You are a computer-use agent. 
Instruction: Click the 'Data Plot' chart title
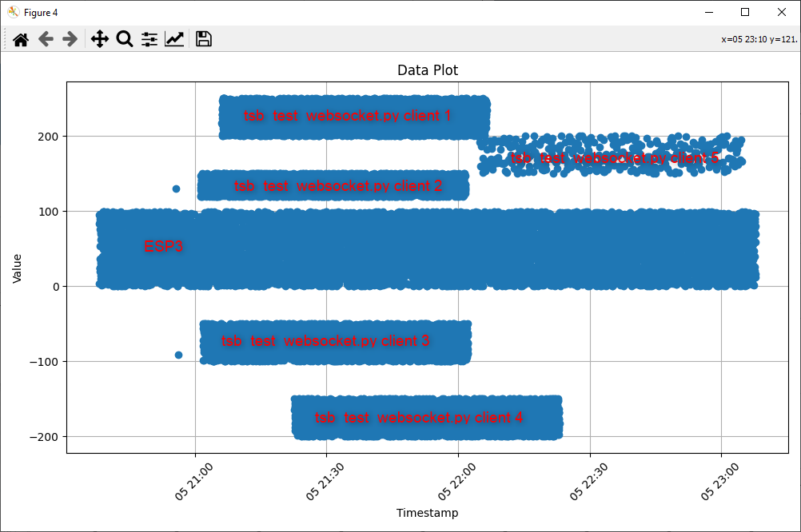(428, 70)
